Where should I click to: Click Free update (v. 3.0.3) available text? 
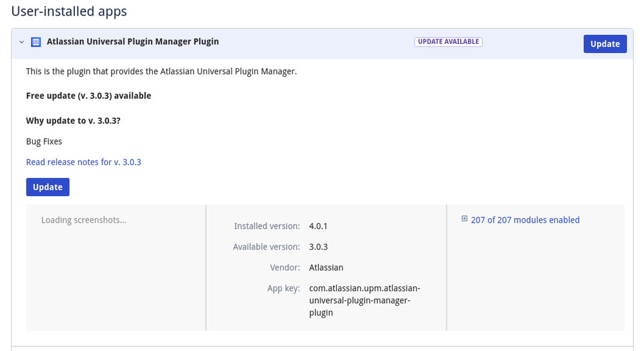tap(88, 95)
